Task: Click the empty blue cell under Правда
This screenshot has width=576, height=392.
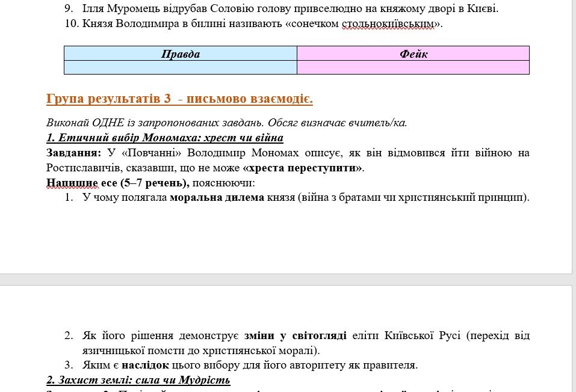Action: pyautogui.click(x=180, y=67)
